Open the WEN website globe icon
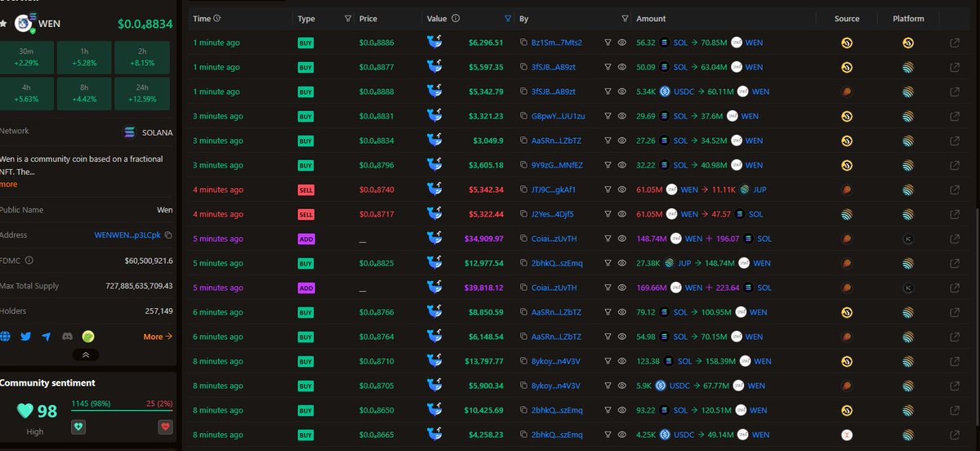Viewport: 980px width, 451px height. point(5,336)
